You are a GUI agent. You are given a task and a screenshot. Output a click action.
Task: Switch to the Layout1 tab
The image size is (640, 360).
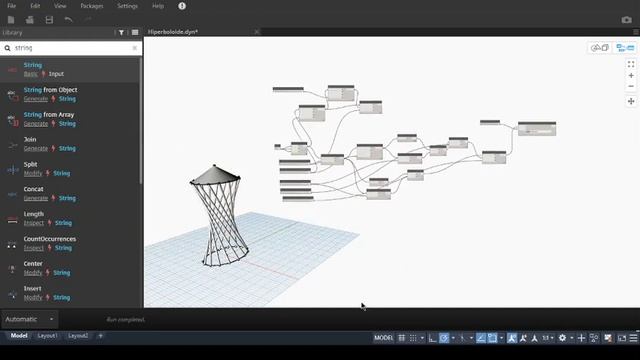click(x=47, y=336)
